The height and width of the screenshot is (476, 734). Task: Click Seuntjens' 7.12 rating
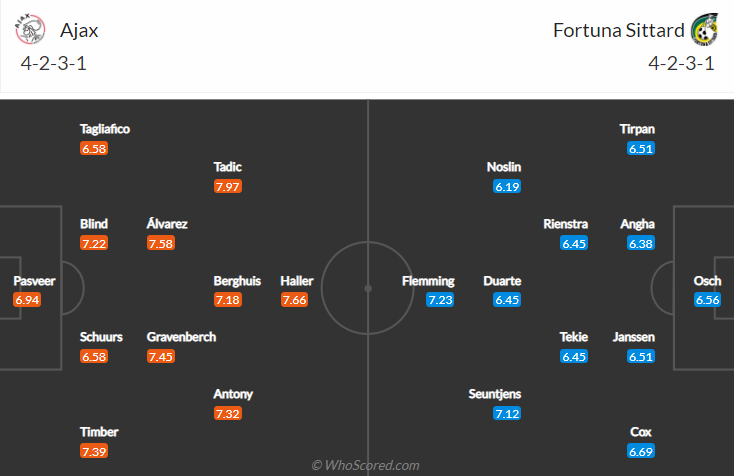pyautogui.click(x=507, y=413)
